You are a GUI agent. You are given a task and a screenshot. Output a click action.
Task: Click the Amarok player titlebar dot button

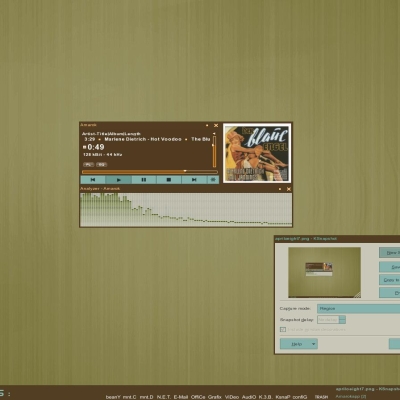207,125
